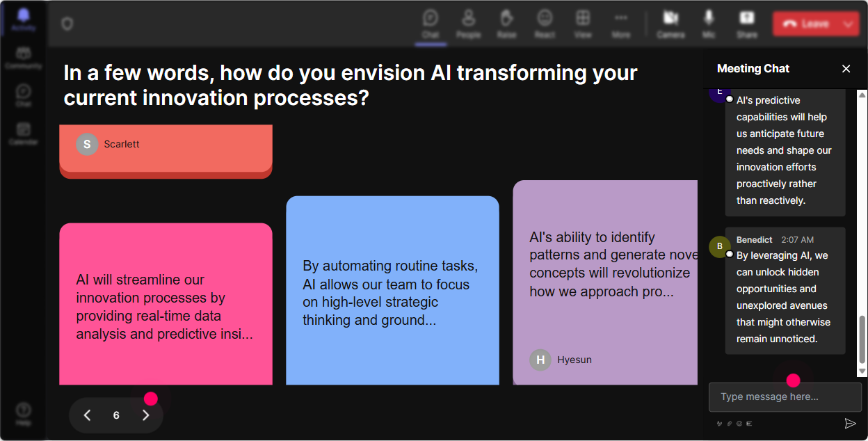Toggle the Mic mute state
The height and width of the screenshot is (441, 868).
pyautogui.click(x=709, y=24)
